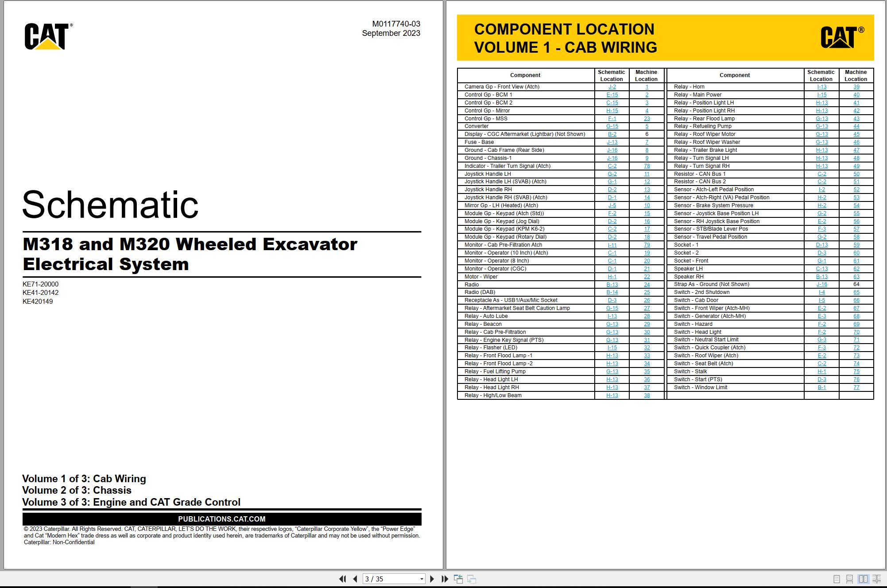Open machine location link 77

pos(856,387)
